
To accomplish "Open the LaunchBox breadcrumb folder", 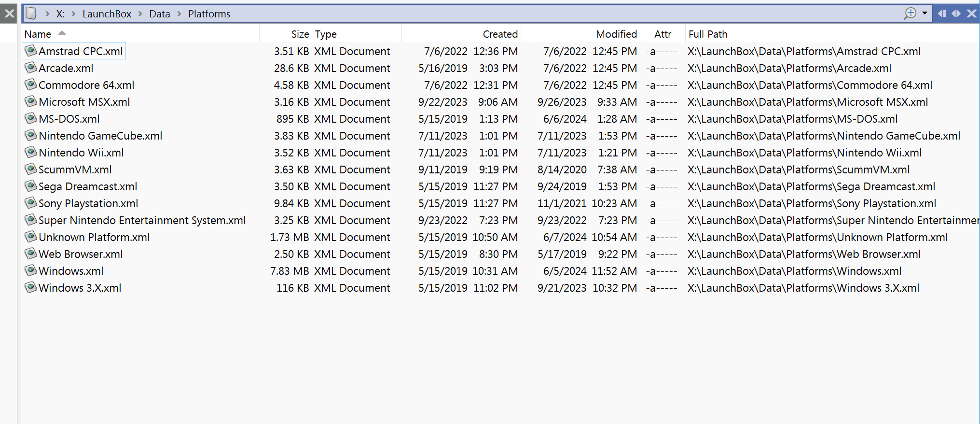I will 107,14.
